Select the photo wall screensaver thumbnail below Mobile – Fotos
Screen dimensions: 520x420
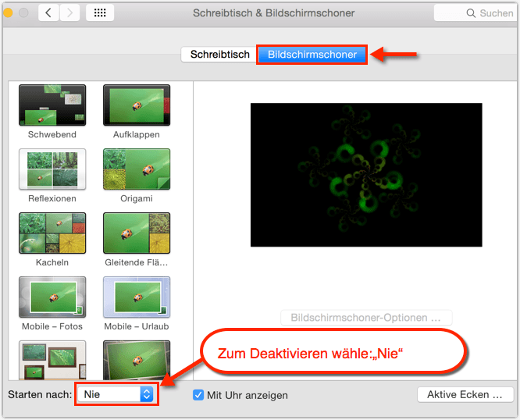pyautogui.click(x=52, y=360)
